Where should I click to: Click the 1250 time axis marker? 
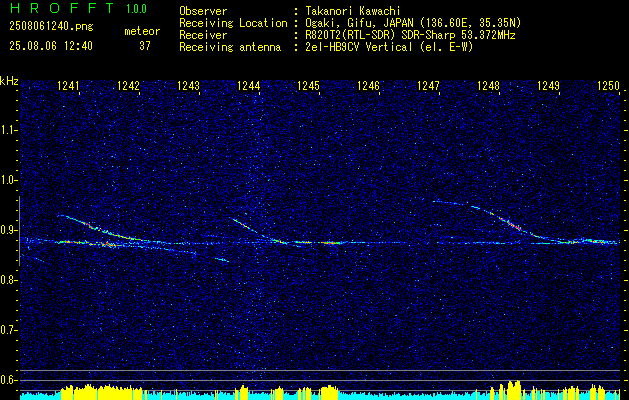tap(609, 85)
